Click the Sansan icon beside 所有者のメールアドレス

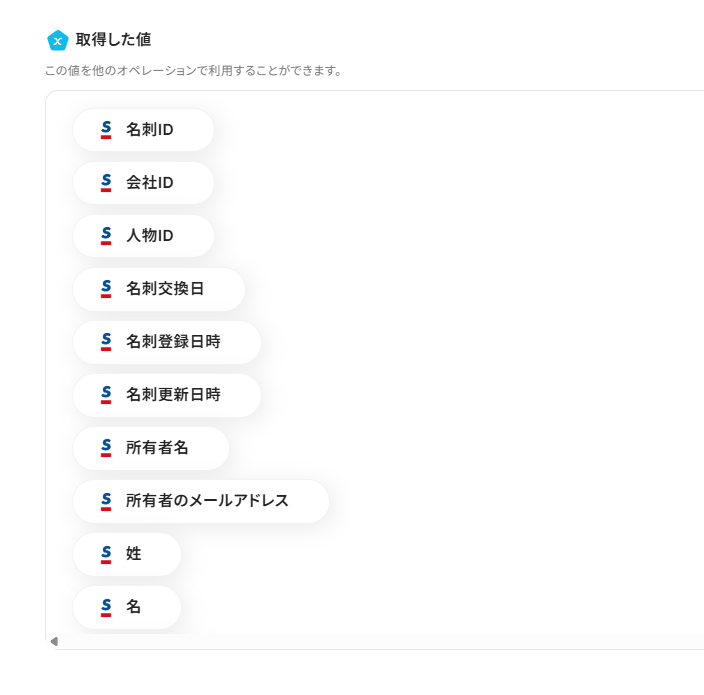(106, 501)
